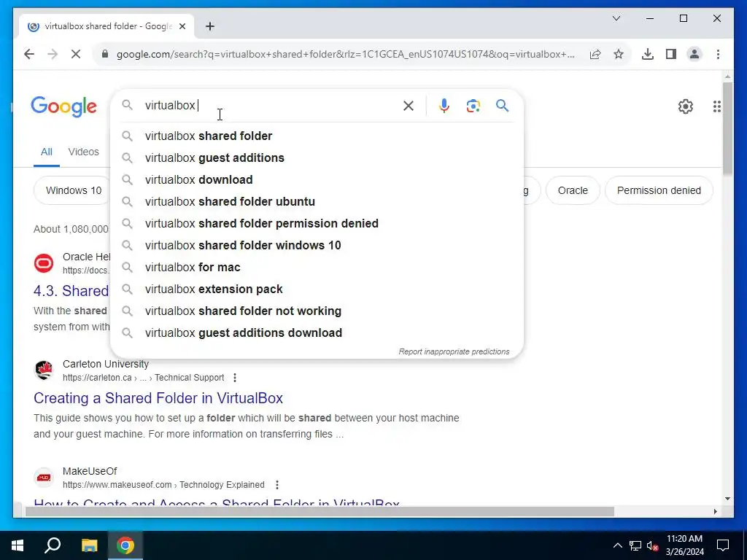Open the Chrome three-dot menu
The width and height of the screenshot is (747, 560).
[x=718, y=54]
